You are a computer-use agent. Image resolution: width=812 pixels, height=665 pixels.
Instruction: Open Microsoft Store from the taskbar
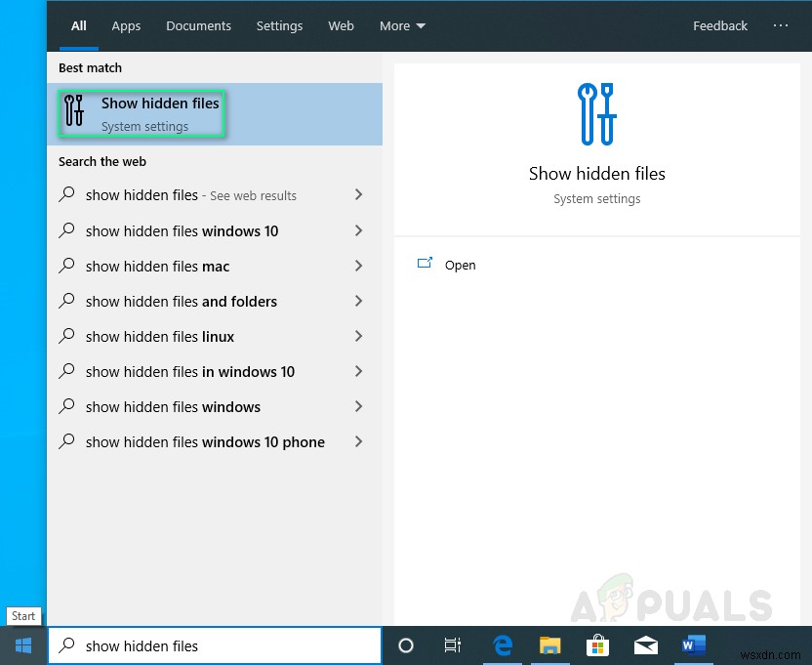pos(597,645)
